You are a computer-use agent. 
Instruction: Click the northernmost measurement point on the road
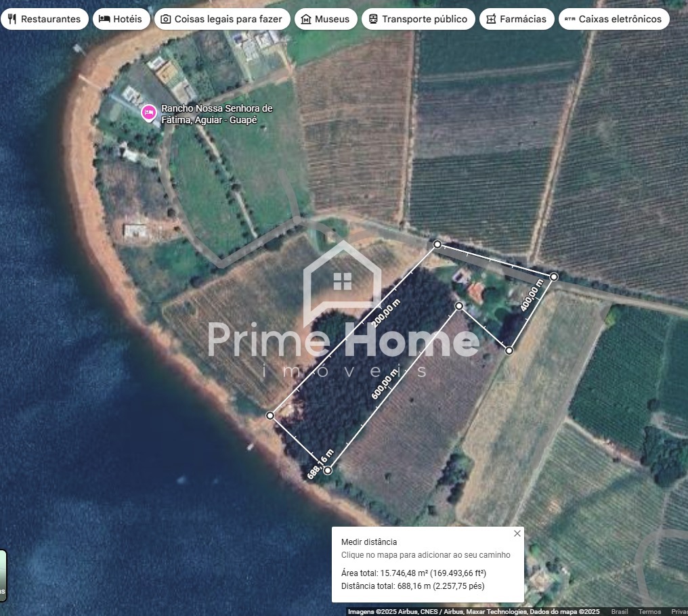click(x=437, y=244)
